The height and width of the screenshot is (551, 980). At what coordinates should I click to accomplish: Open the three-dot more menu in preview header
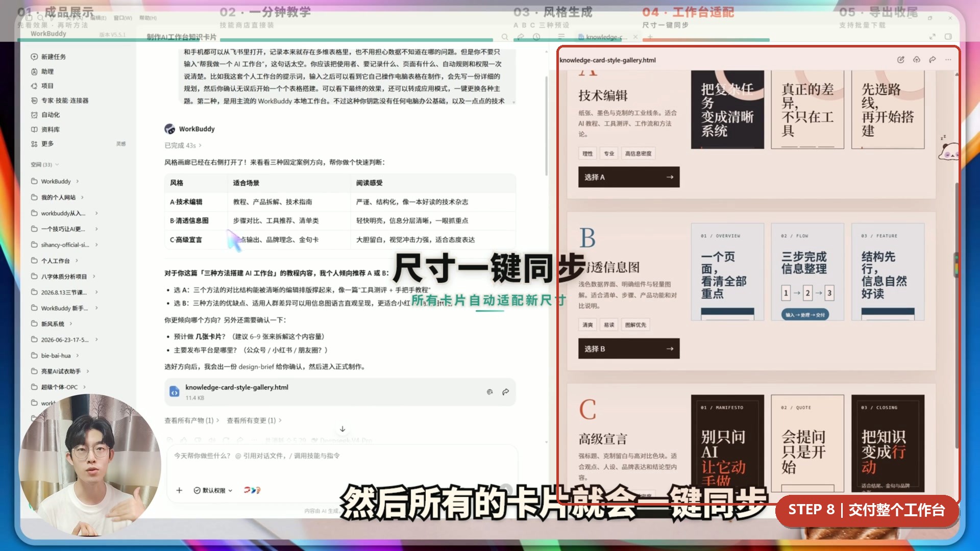click(948, 60)
